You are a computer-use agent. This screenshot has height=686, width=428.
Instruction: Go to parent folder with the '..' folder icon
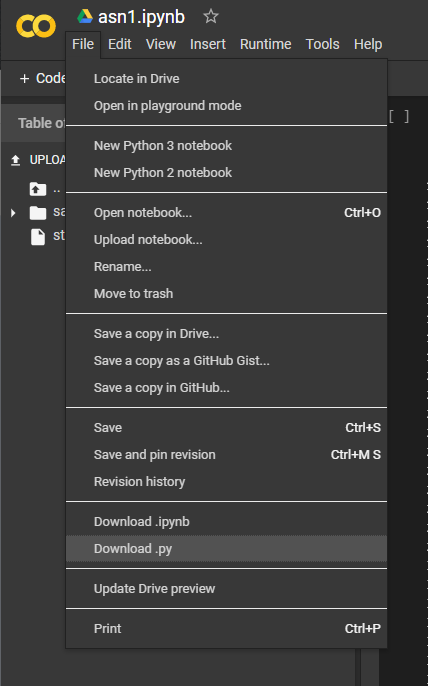pos(38,189)
